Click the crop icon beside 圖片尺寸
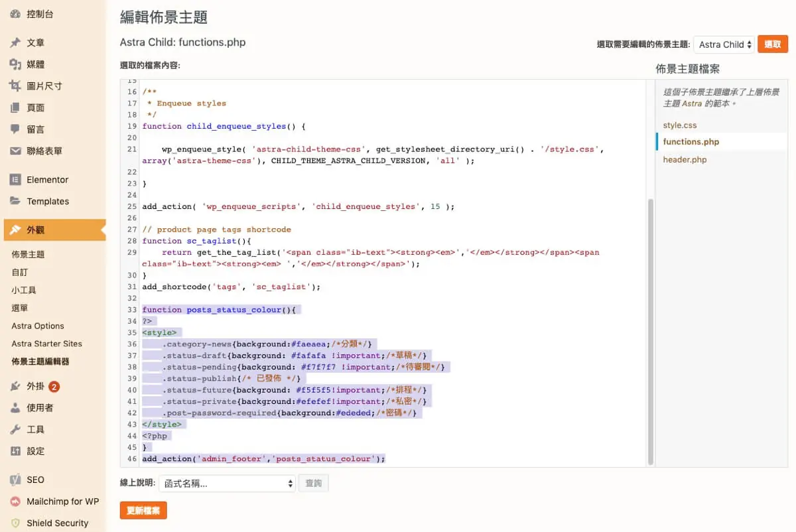 click(x=15, y=86)
